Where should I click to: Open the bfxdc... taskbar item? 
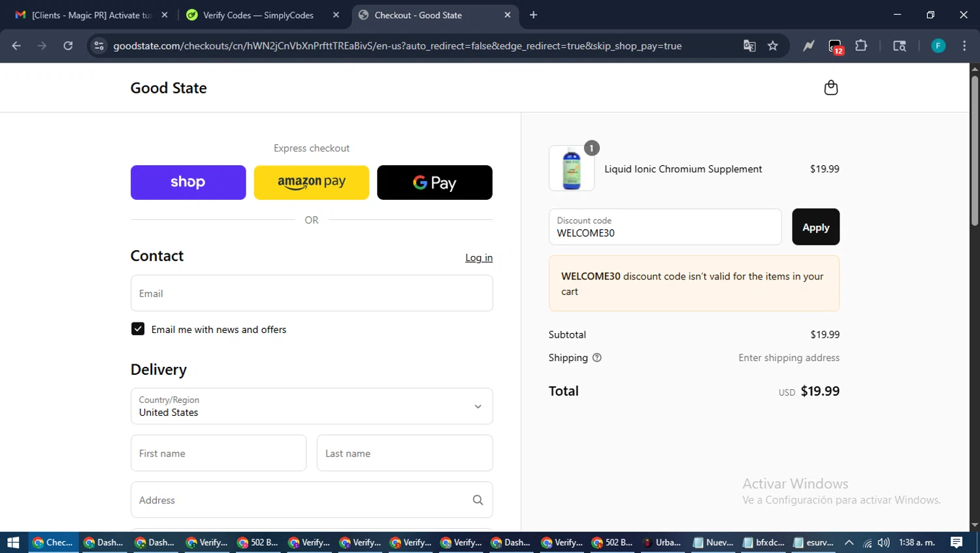tap(763, 543)
